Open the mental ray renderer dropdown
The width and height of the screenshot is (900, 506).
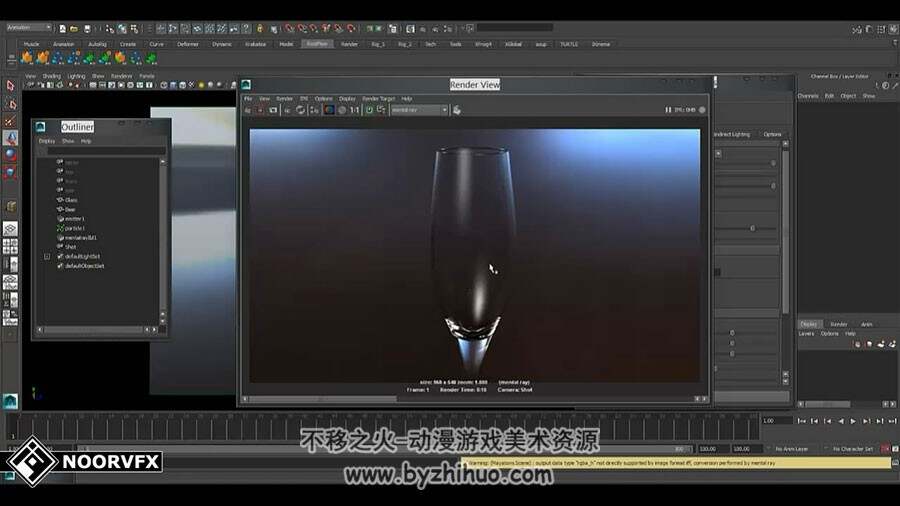pyautogui.click(x=419, y=110)
